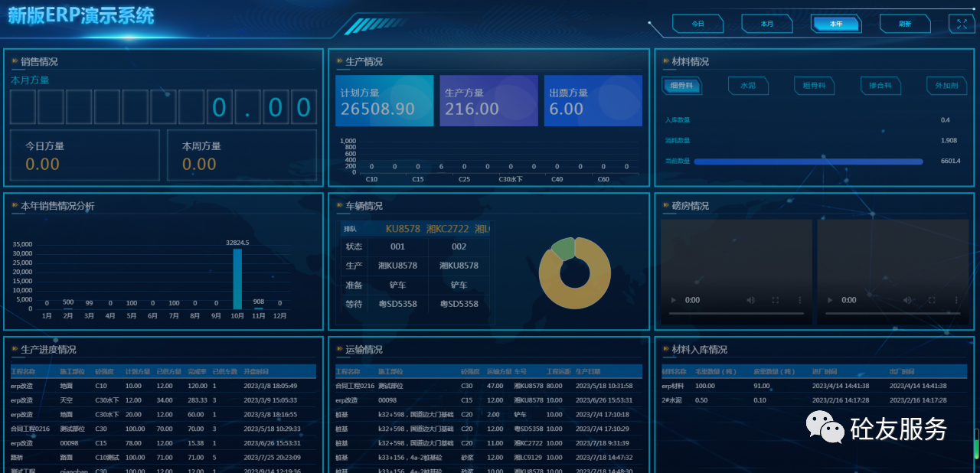This screenshot has width=980, height=473.
Task: Switch to the 本月 time range
Action: (x=766, y=24)
